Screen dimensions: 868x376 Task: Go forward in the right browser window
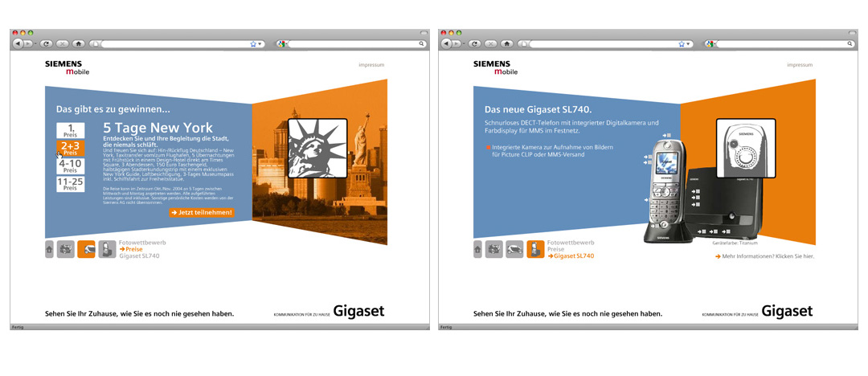[456, 43]
